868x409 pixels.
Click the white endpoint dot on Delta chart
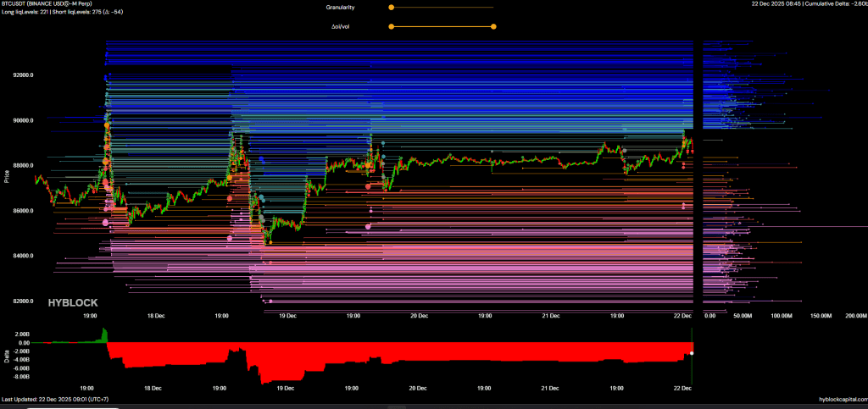[x=693, y=352]
